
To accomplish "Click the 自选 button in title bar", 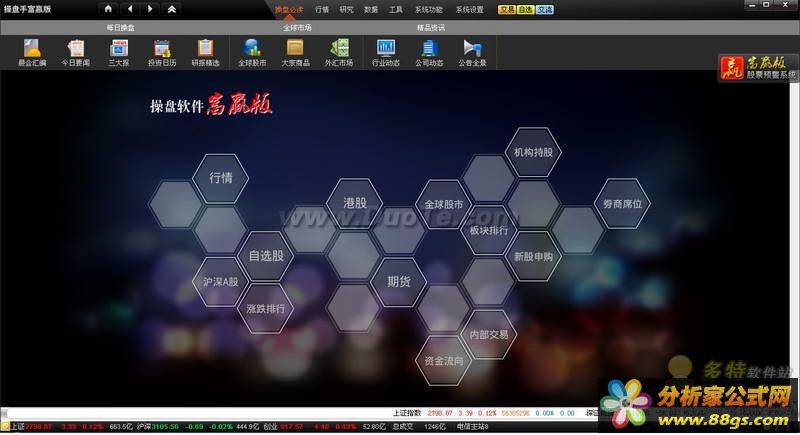I will (x=526, y=10).
